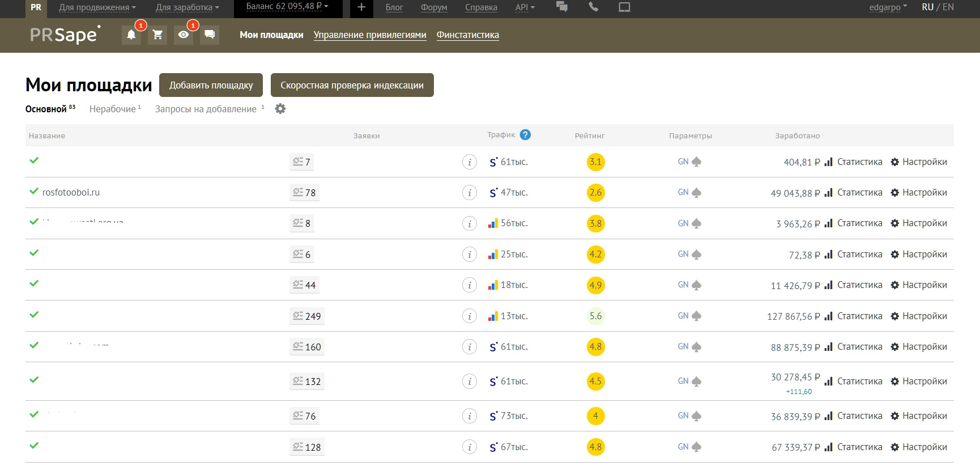This screenshot has width=980, height=466.
Task: Expand the "Для заработка" dropdown
Action: [x=187, y=7]
